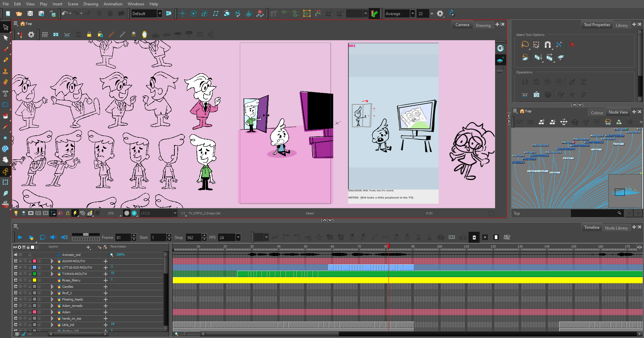
Task: Enable the Safe Area overlay icon
Action: [x=56, y=34]
